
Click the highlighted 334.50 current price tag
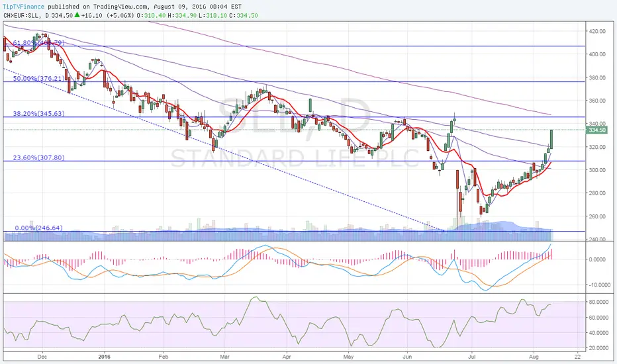597,130
